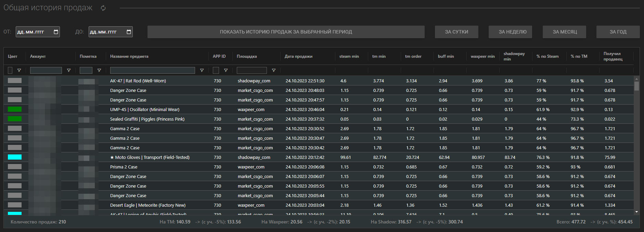The width and height of the screenshot is (644, 232).
Task: Tick the Цвет filter checkbox
Action: tap(10, 70)
